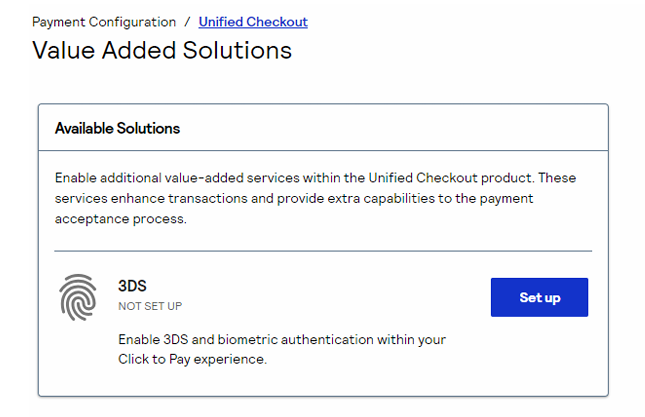The width and height of the screenshot is (645, 417).
Task: Click the value-added services intro paragraph
Action: click(x=315, y=198)
